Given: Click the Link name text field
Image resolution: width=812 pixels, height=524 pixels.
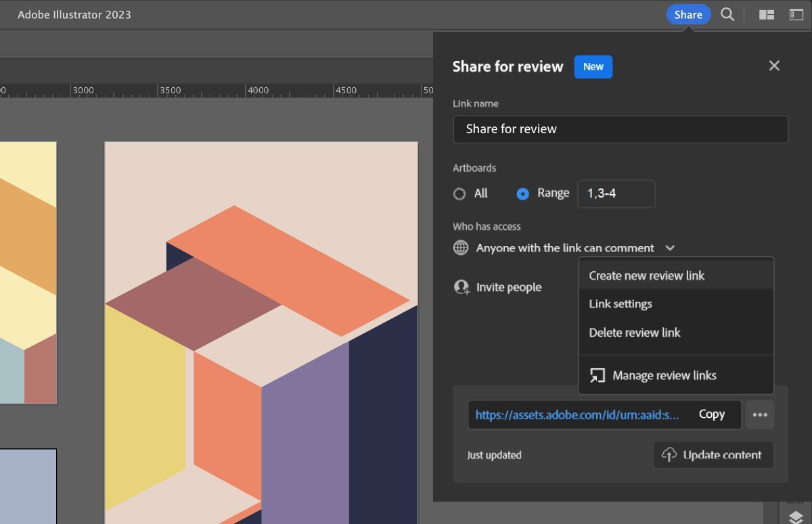Looking at the screenshot, I should coord(620,128).
